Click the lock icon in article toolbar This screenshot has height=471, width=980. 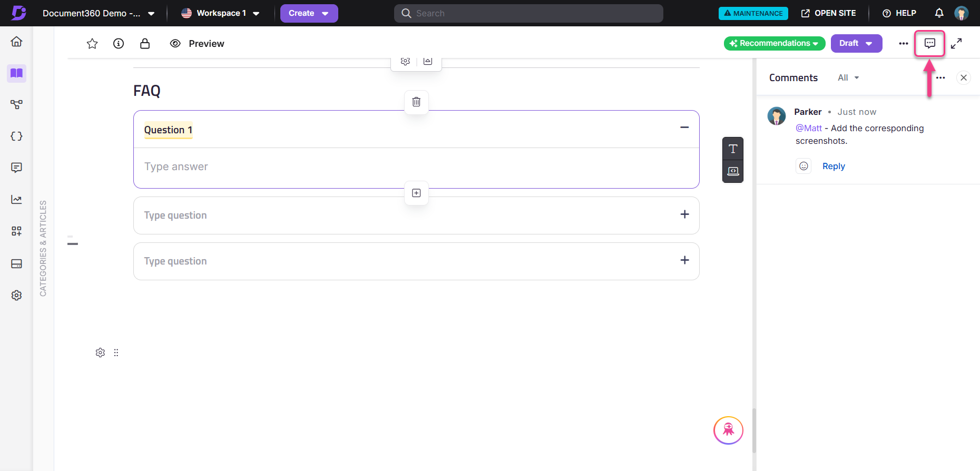[145, 44]
